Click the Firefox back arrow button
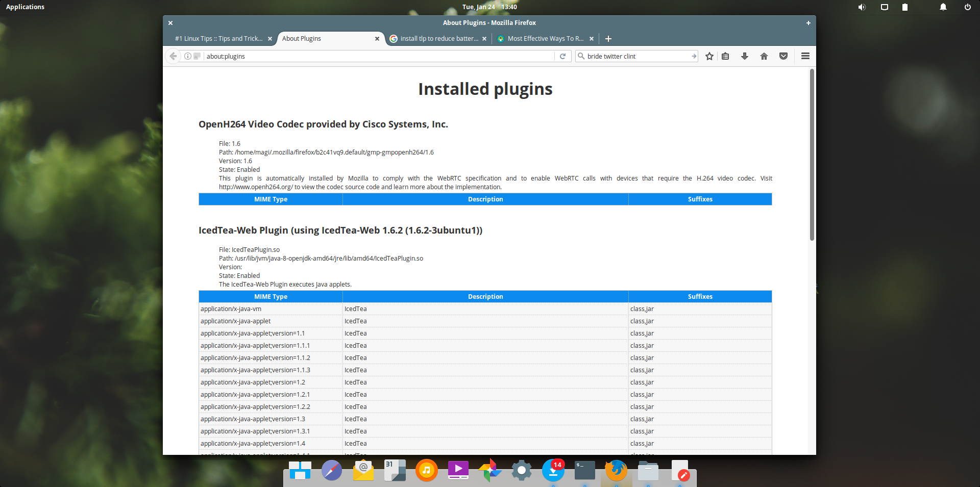The height and width of the screenshot is (487, 980). tap(173, 56)
